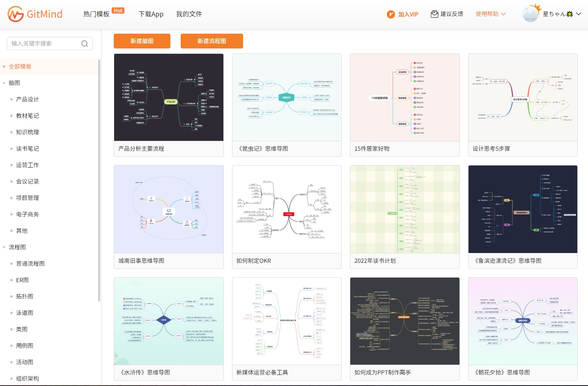The width and height of the screenshot is (588, 386).
Task: Select the 读书笔记 category
Action: pos(28,148)
